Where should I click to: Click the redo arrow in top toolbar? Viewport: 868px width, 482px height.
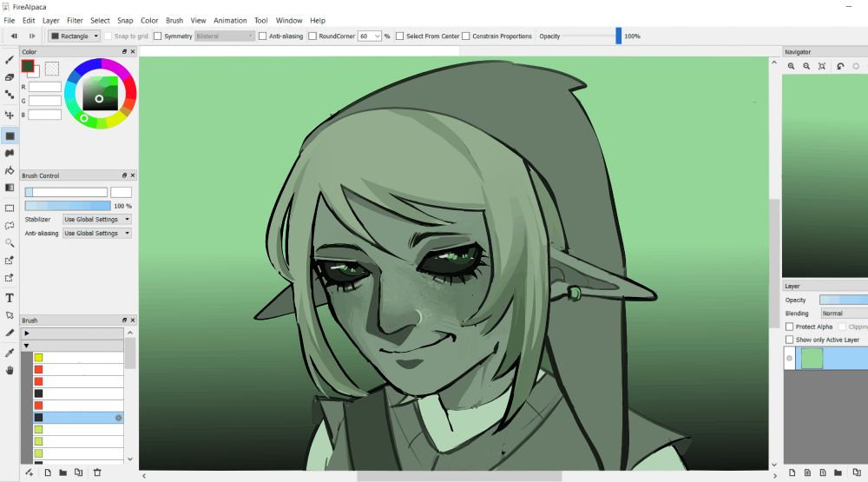click(x=32, y=36)
